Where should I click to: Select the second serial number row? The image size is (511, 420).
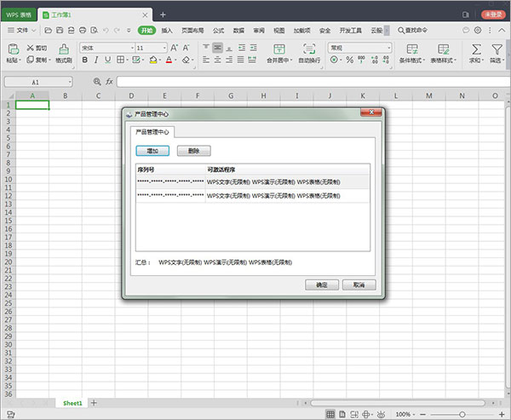(253, 196)
